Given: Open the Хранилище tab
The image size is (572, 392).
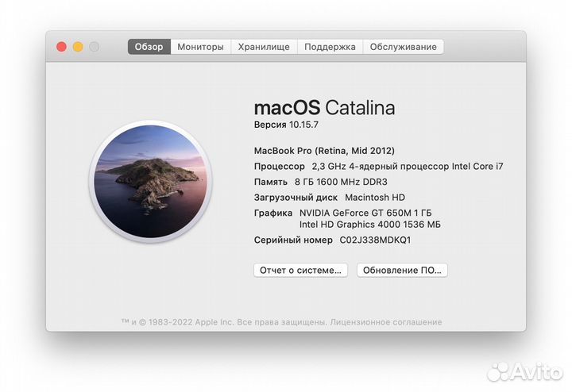Looking at the screenshot, I should pos(264,47).
